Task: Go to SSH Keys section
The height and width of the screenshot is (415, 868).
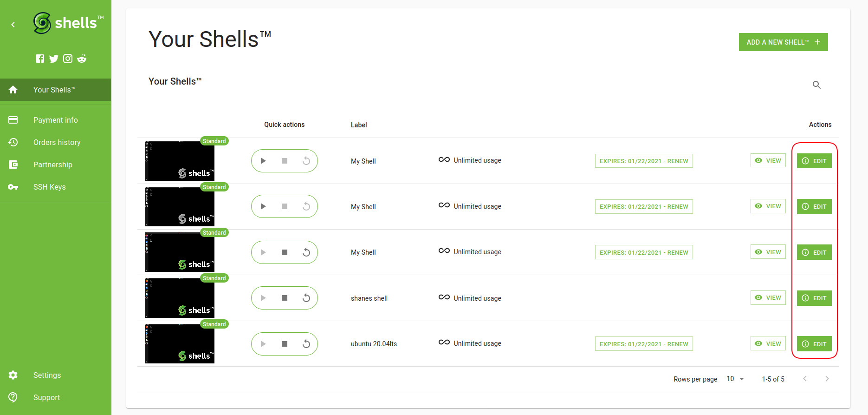Action: click(49, 187)
